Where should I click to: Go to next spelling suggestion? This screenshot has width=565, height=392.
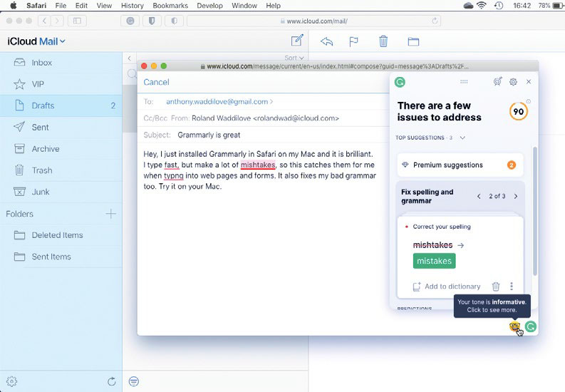pos(516,197)
